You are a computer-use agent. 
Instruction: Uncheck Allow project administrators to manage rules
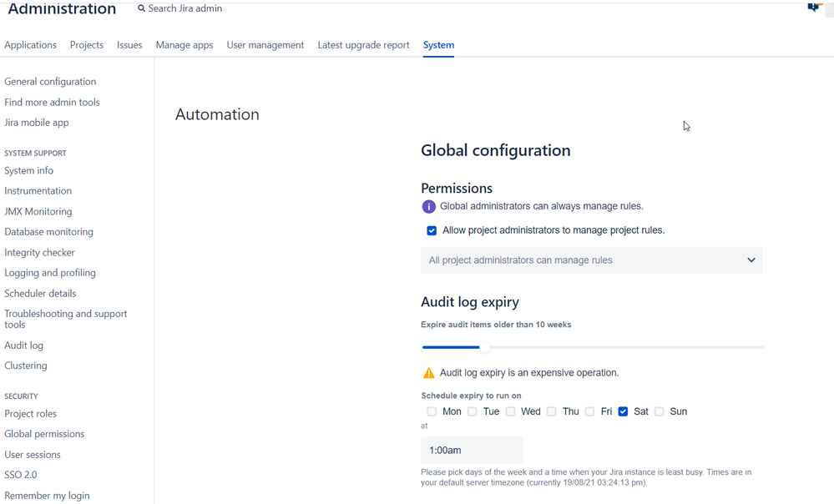tap(432, 230)
